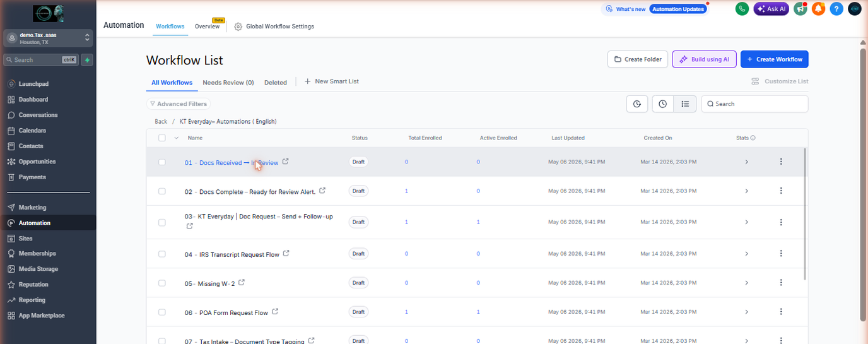Open actions menu for 01 Docs Received
868x344 pixels.
tap(781, 162)
